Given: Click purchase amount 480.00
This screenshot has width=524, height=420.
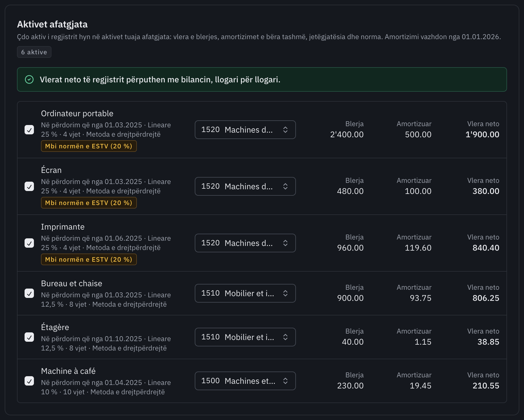Looking at the screenshot, I should point(350,191).
